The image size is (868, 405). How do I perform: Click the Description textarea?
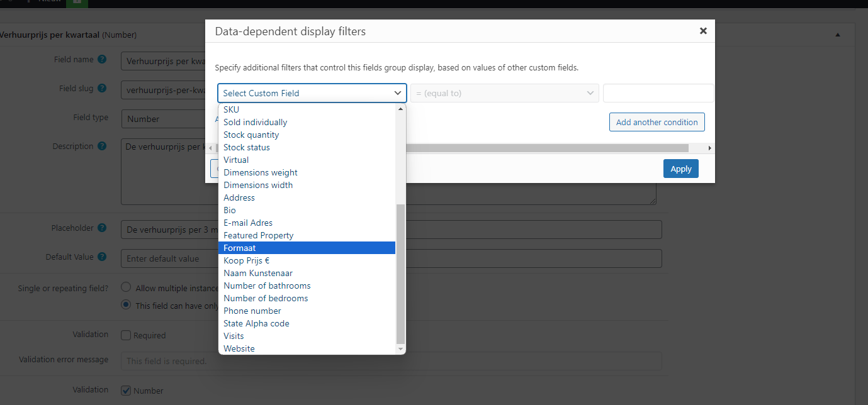point(388,172)
